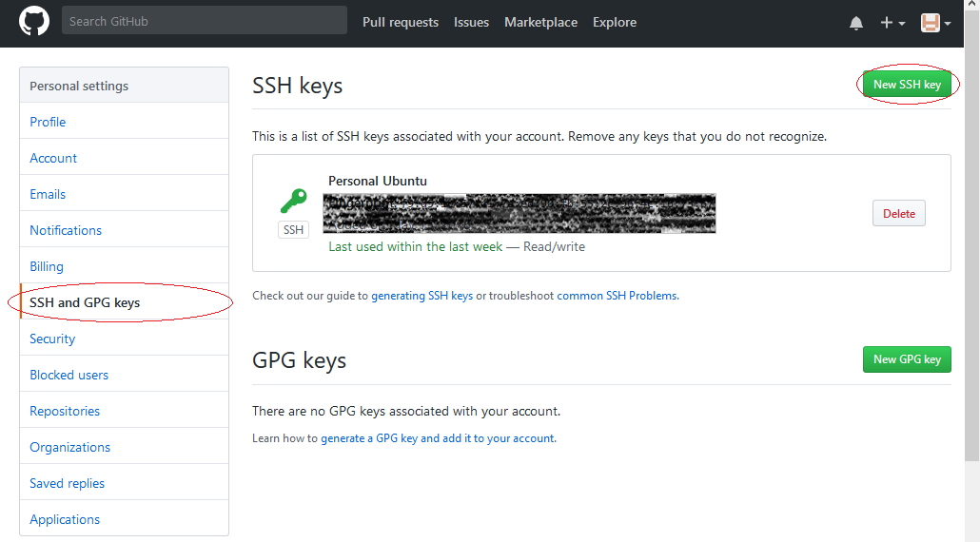Open Notifications settings in sidebar

point(125,230)
